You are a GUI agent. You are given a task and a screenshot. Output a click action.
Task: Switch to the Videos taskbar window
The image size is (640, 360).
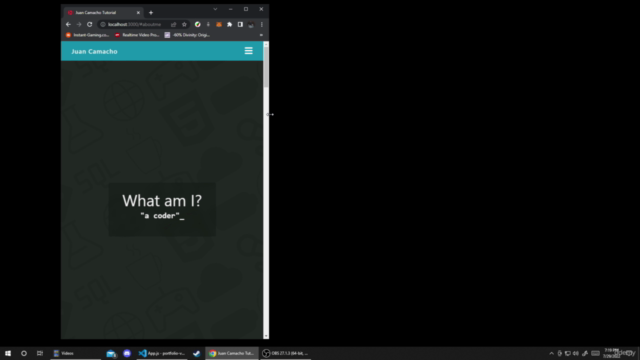pos(76,353)
